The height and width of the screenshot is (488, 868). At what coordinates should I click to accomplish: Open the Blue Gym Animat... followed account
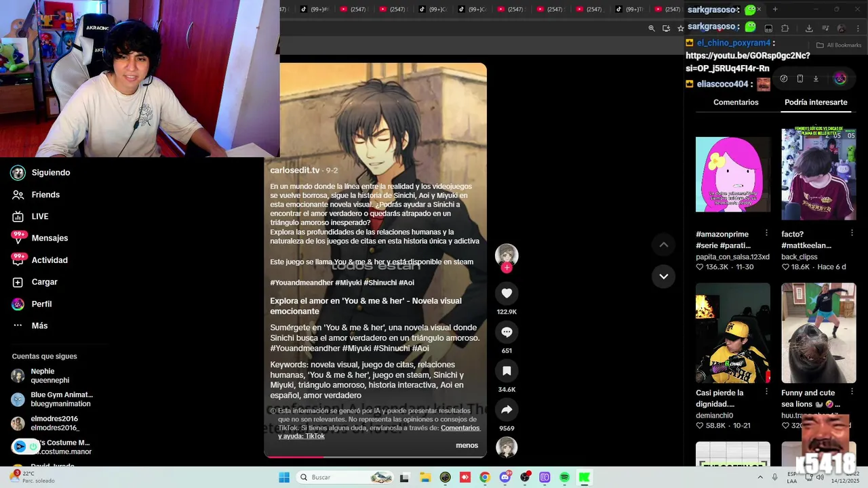[52, 399]
